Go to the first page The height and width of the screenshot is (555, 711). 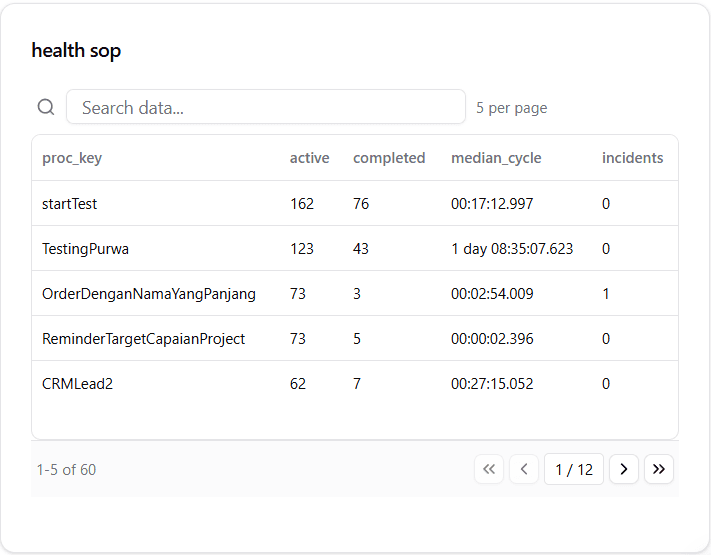(489, 469)
